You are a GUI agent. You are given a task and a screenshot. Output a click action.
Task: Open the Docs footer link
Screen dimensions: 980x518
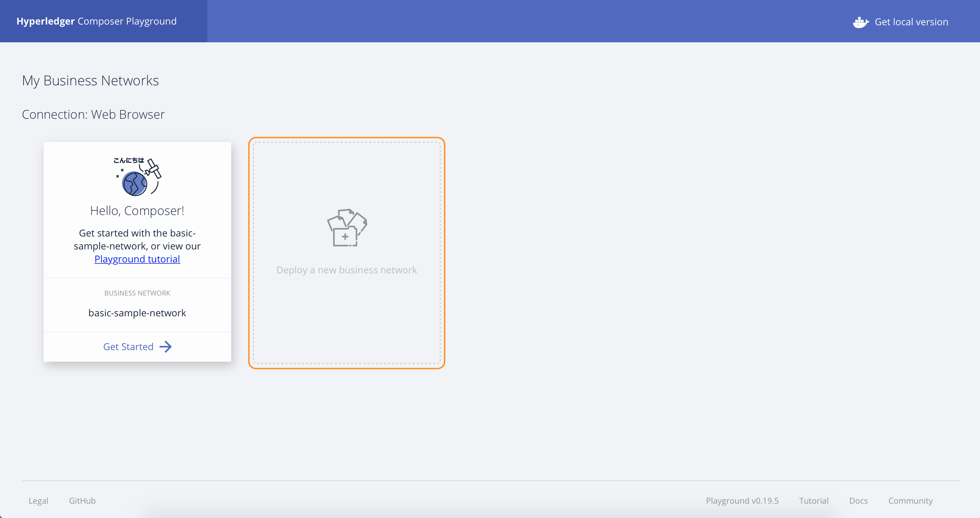click(858, 501)
